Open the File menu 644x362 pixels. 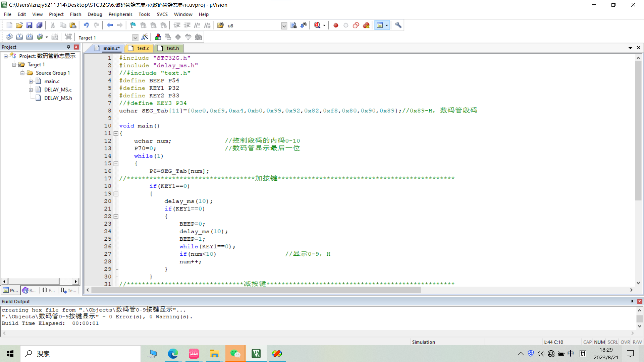(7, 14)
